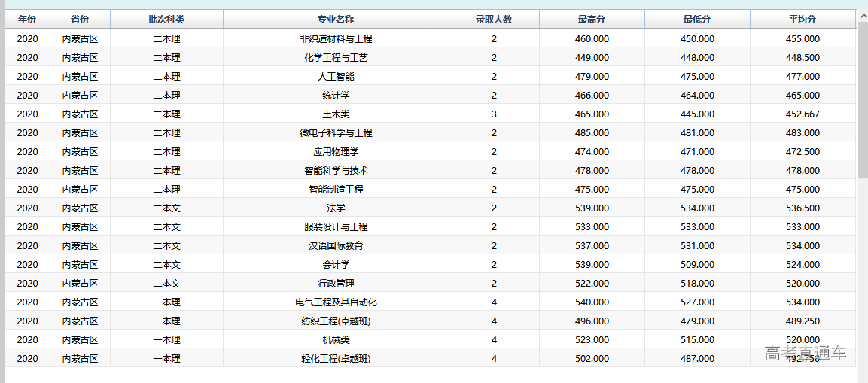The height and width of the screenshot is (383, 868).
Task: Select the 专业名称 column header
Action: point(336,20)
